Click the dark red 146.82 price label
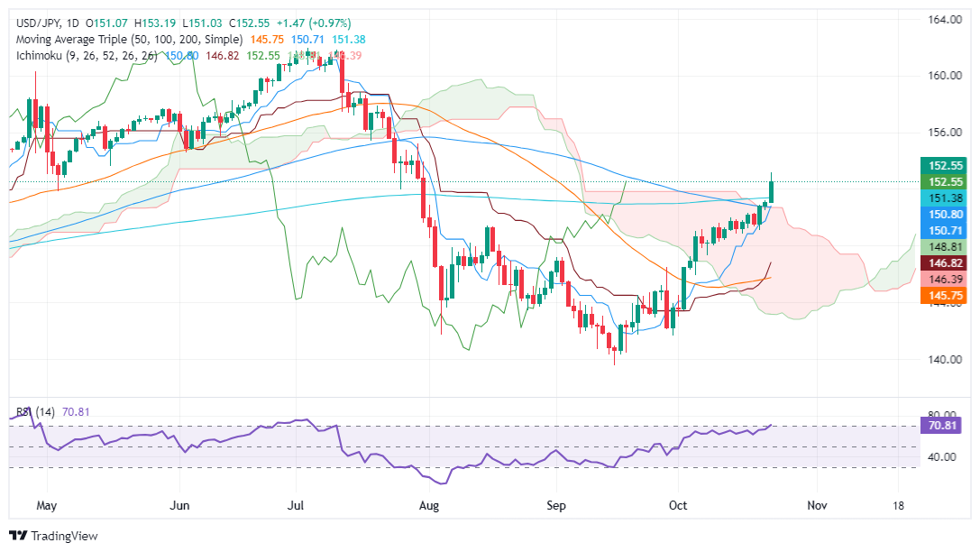The width and height of the screenshot is (980, 552). [944, 263]
